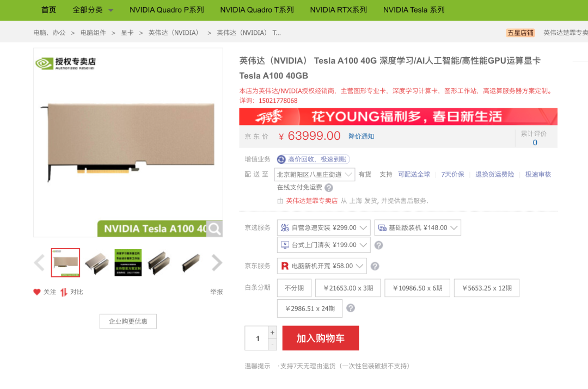Click 降价通知 price drop alert link
Screen dimensions: 588x389
click(x=361, y=137)
